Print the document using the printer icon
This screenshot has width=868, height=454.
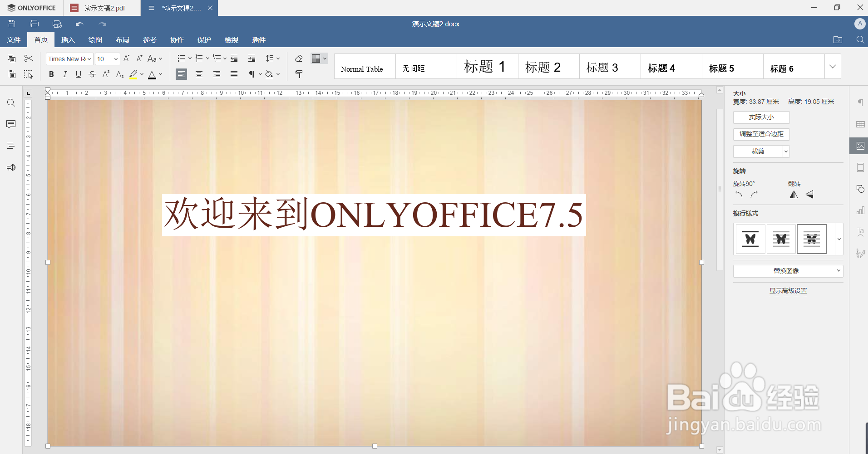coord(34,24)
